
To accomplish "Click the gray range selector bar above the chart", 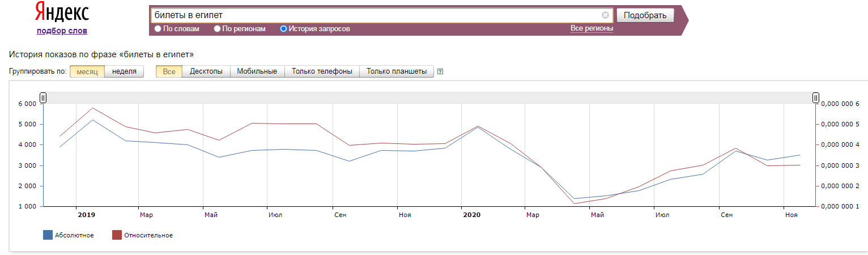I will pos(429,98).
